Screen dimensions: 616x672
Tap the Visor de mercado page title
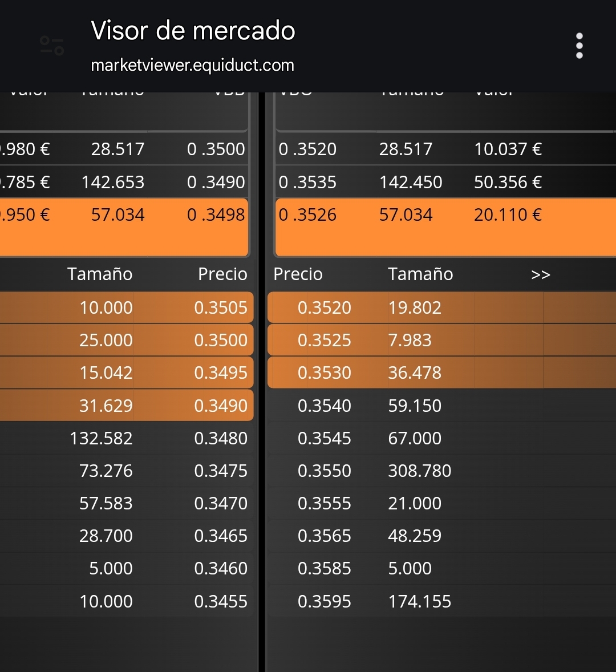[x=193, y=30]
